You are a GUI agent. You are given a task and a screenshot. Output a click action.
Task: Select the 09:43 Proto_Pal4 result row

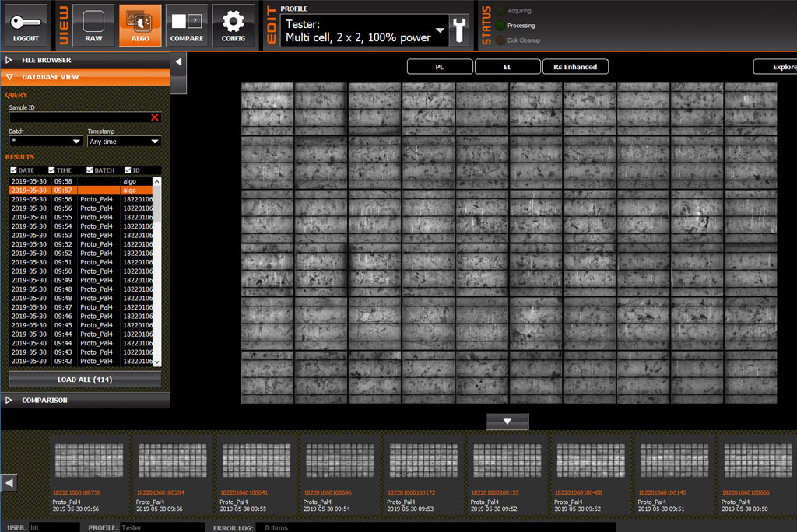tap(81, 352)
